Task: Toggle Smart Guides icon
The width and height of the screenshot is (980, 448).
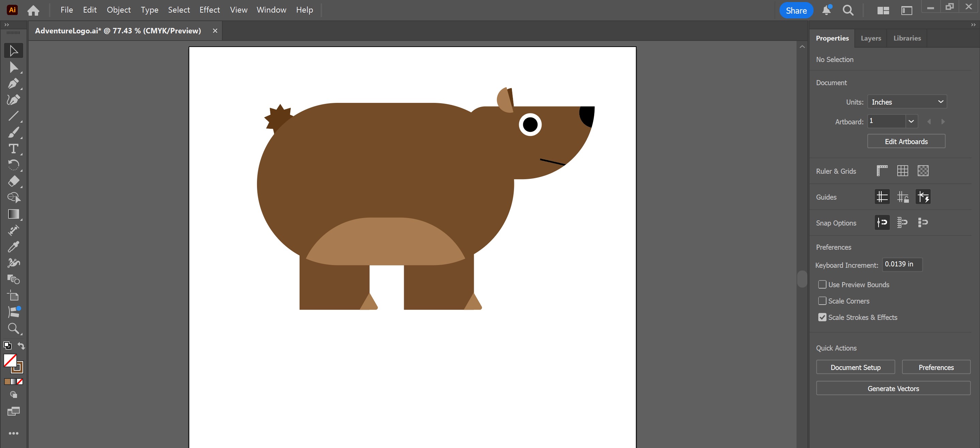Action: (923, 197)
